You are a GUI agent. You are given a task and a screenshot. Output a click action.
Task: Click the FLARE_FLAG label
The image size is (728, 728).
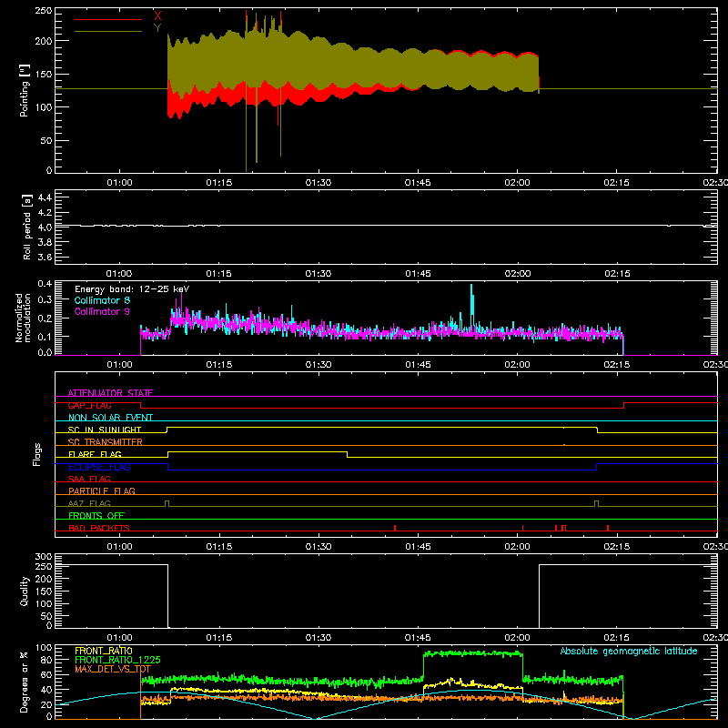click(x=95, y=454)
